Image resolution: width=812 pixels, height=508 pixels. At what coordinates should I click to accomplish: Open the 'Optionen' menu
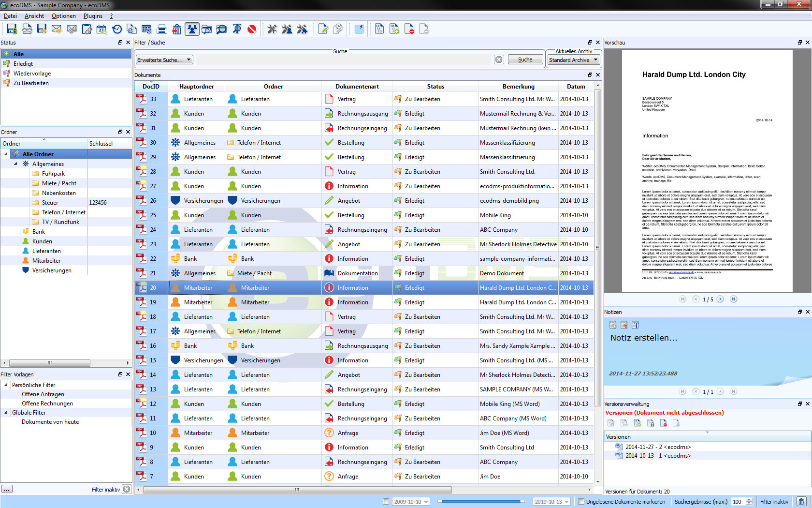pyautogui.click(x=63, y=16)
